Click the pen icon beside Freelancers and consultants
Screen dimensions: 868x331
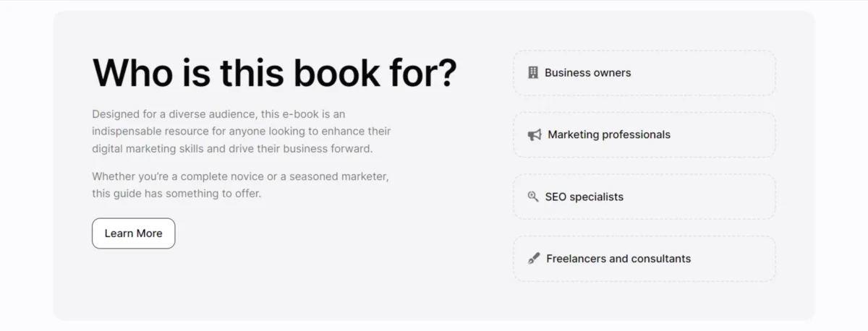click(534, 259)
